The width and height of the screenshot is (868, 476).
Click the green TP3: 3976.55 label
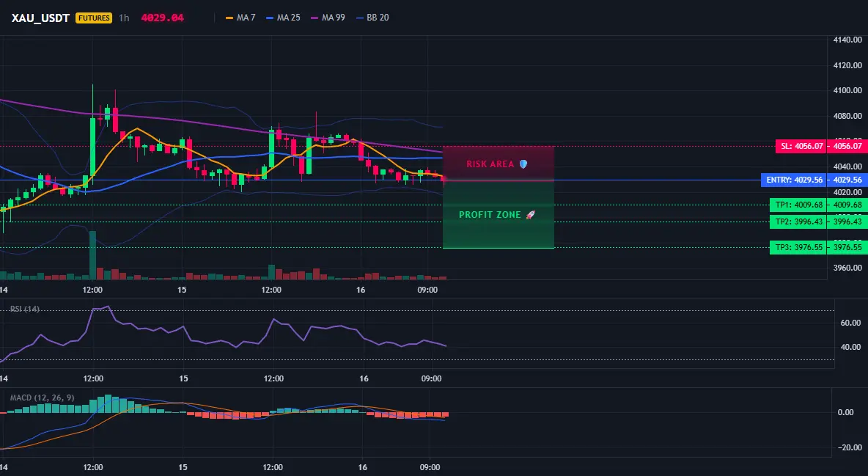(798, 248)
